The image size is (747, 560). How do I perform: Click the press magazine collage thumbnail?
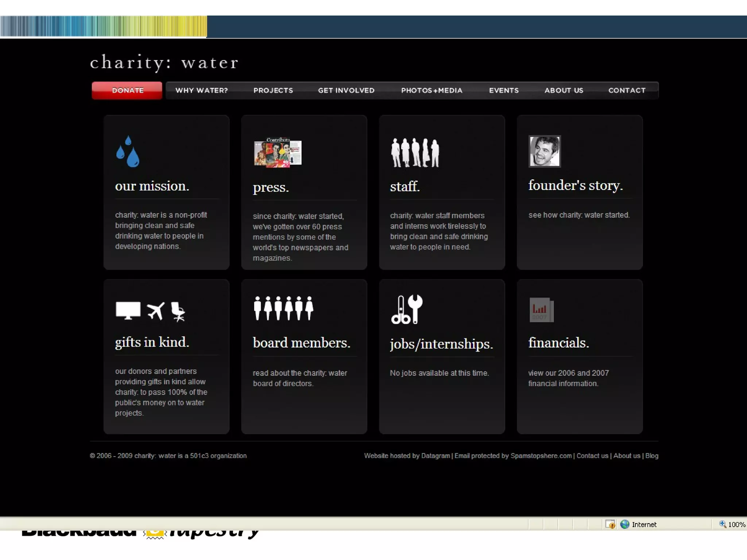pyautogui.click(x=278, y=153)
